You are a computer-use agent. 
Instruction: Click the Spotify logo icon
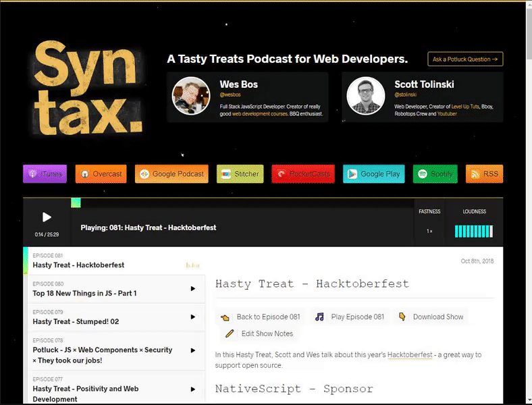click(x=423, y=174)
